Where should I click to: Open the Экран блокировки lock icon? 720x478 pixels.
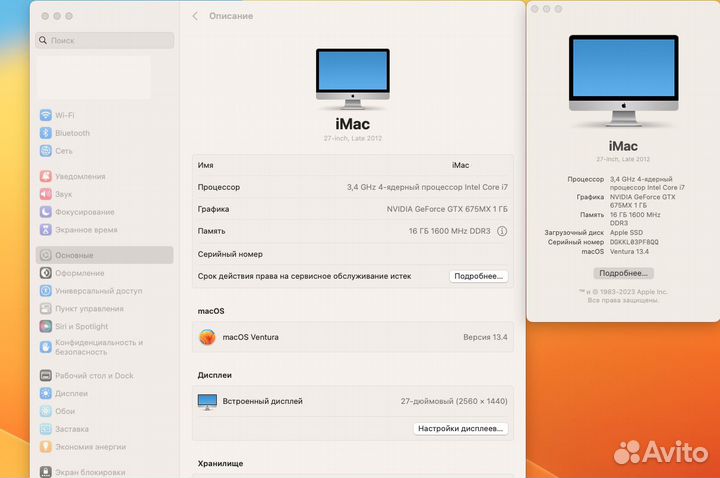pos(45,472)
